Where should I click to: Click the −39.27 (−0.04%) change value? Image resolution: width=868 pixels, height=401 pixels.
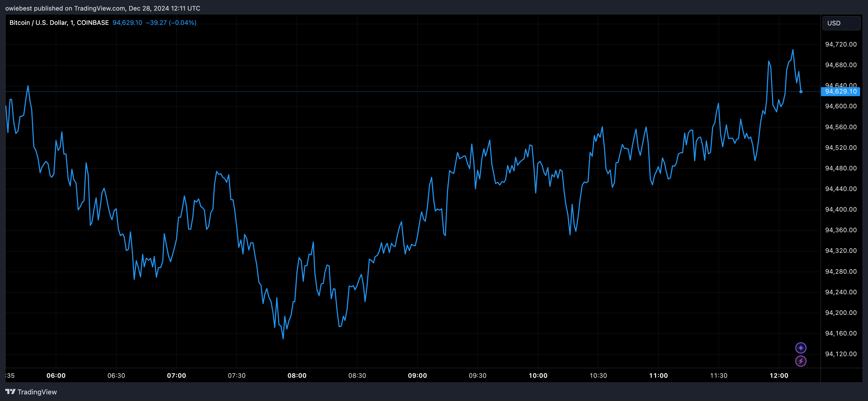171,22
